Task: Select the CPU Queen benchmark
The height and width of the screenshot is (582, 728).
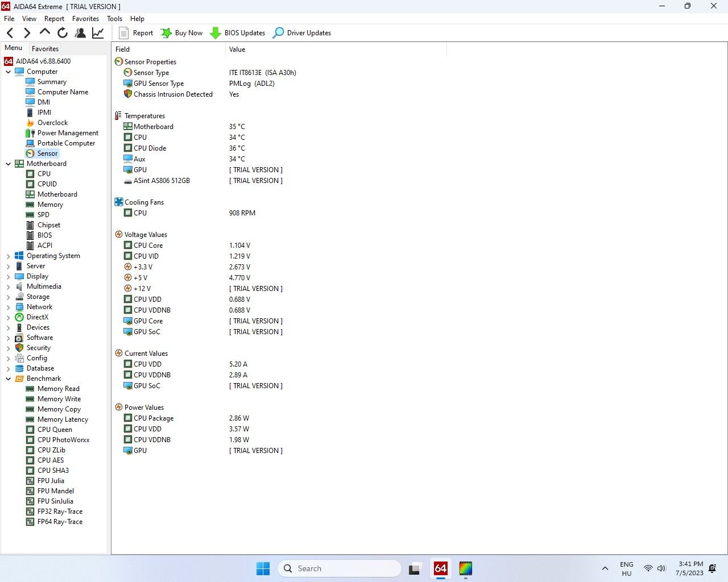Action: 55,430
